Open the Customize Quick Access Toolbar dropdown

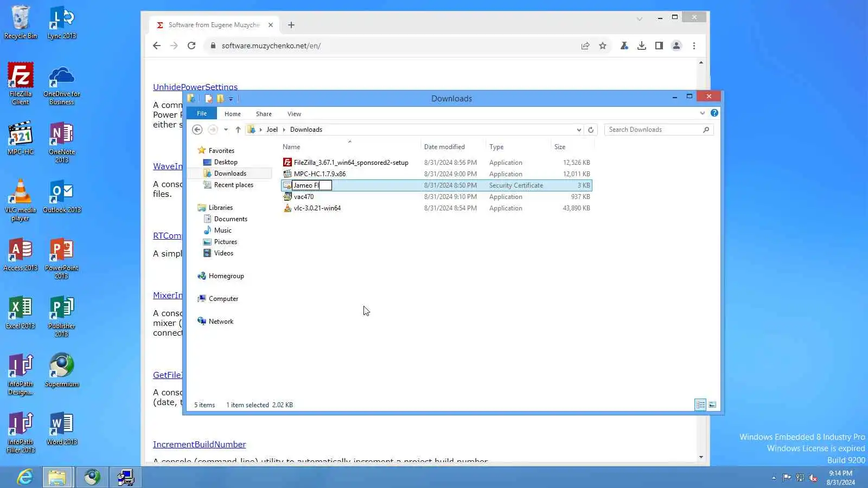(x=231, y=99)
